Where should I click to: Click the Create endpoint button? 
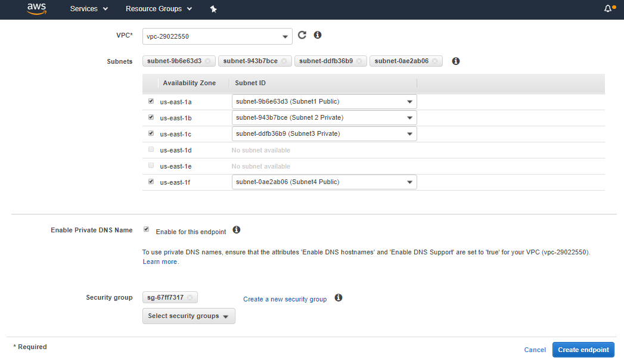point(583,350)
